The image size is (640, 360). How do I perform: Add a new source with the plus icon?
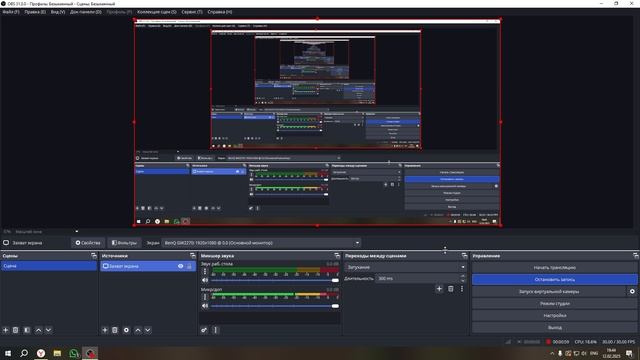pos(105,330)
